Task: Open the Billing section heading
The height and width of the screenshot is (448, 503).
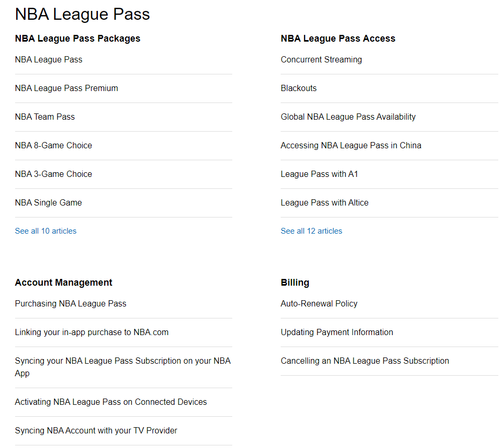Action: (x=295, y=283)
